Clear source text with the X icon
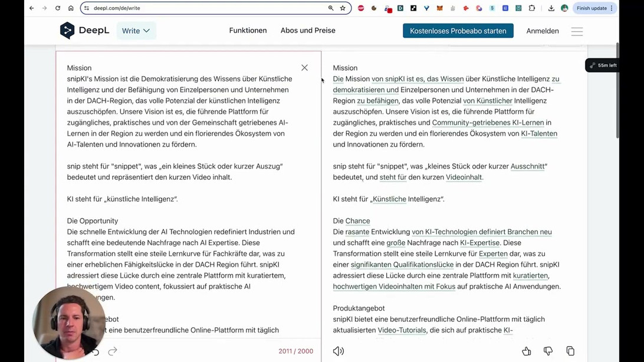 pos(304,68)
